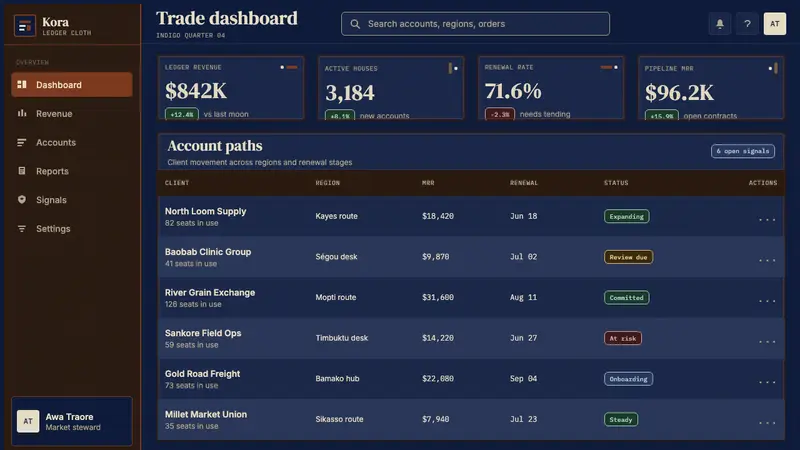Click the Awa Traore avatar in sidebar
Image resolution: width=800 pixels, height=450 pixels.
tap(28, 421)
